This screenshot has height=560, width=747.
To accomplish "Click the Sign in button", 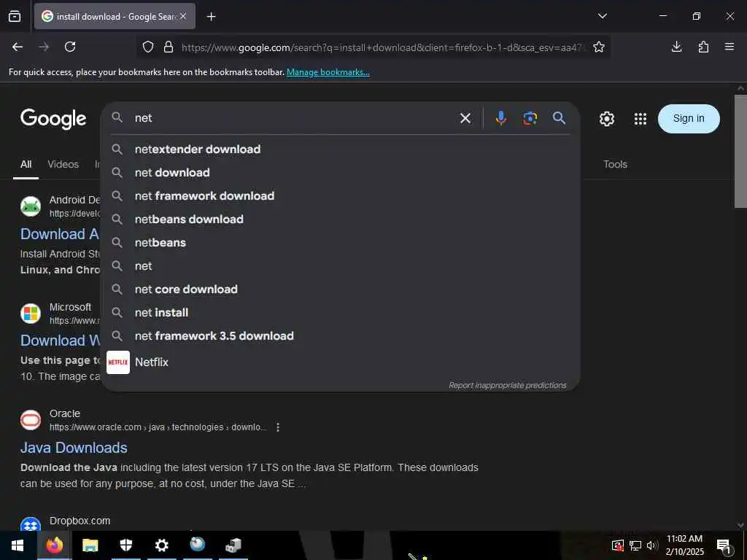I will pos(689,119).
